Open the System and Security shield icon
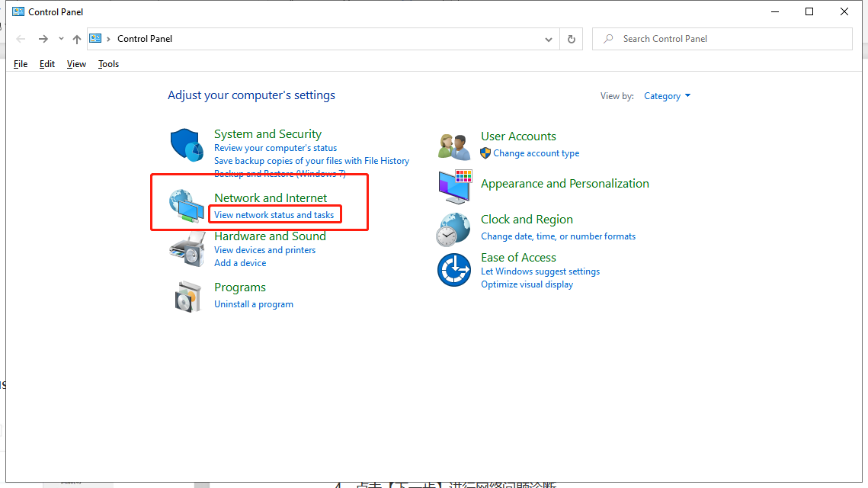The width and height of the screenshot is (868, 488). tap(187, 145)
